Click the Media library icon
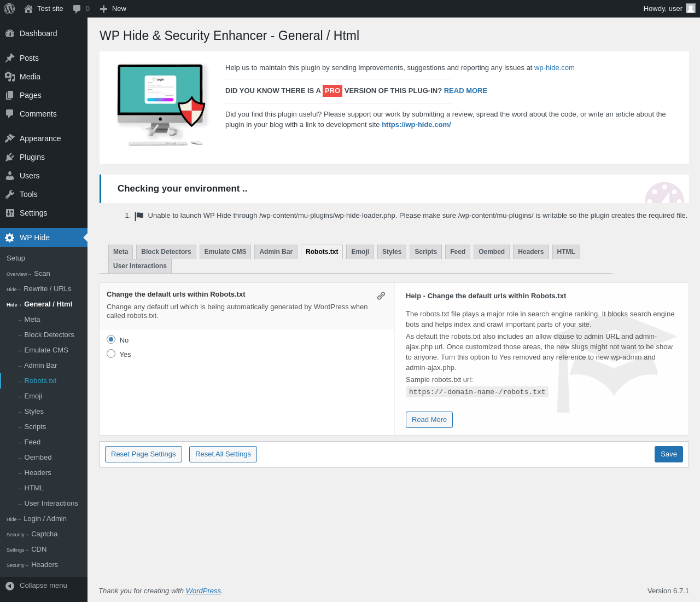This screenshot has width=700, height=602. coord(10,77)
